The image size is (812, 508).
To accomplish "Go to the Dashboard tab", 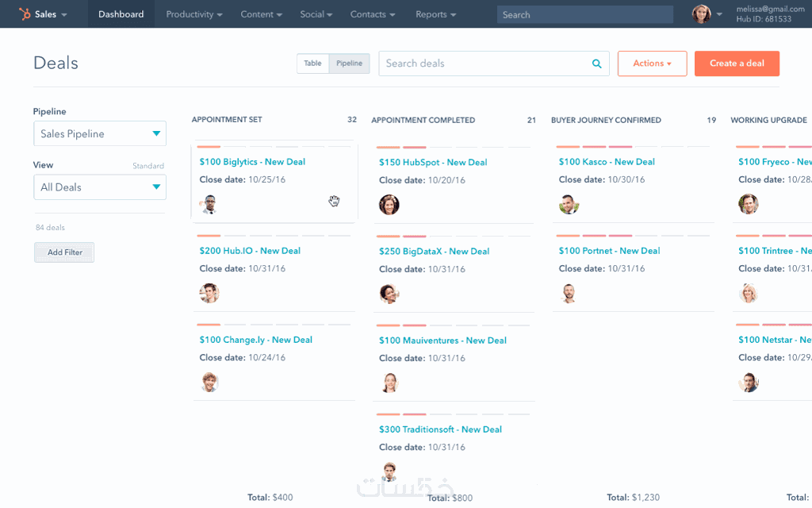I will [x=121, y=14].
